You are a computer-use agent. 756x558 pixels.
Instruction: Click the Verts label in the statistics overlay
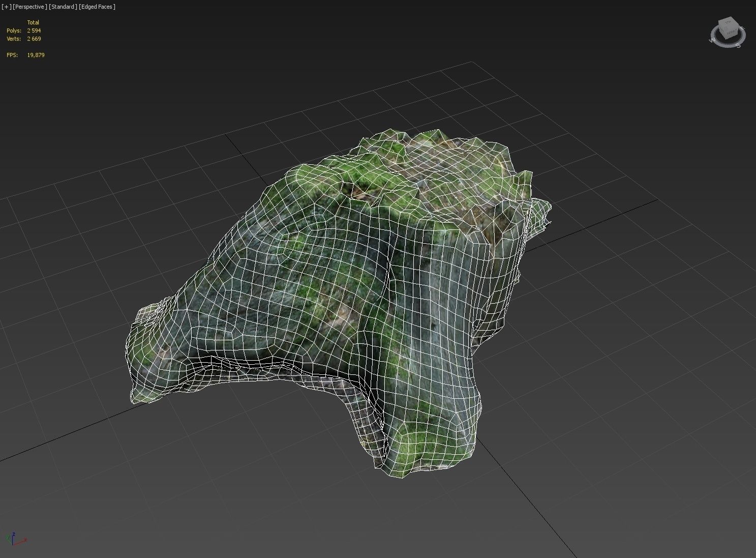click(x=14, y=39)
